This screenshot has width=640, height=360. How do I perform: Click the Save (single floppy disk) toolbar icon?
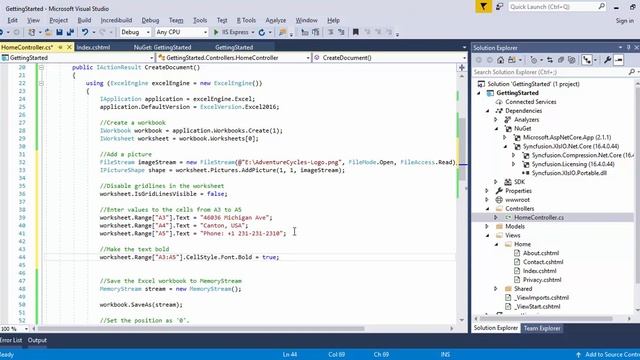pos(60,32)
